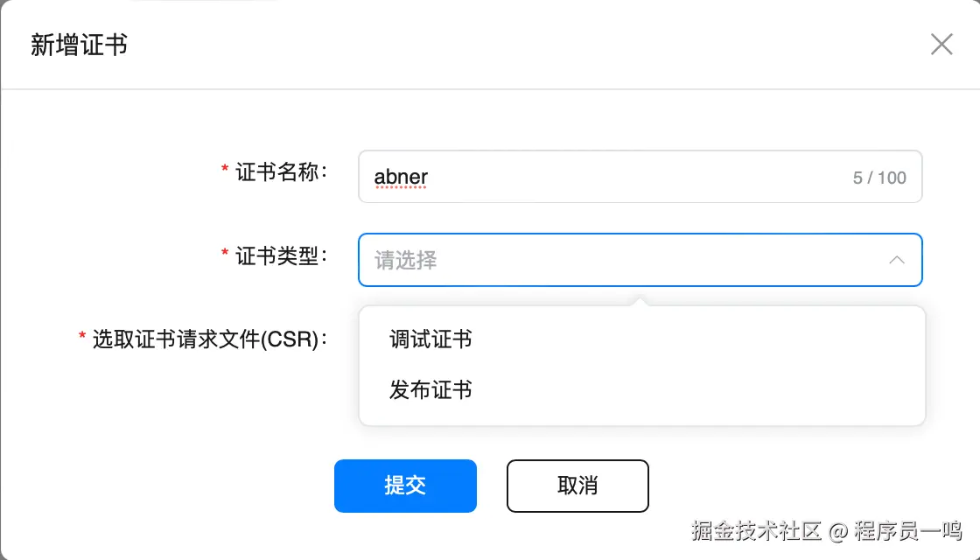Close the 新增证书 dialog with the X
980x560 pixels.
pos(941,45)
